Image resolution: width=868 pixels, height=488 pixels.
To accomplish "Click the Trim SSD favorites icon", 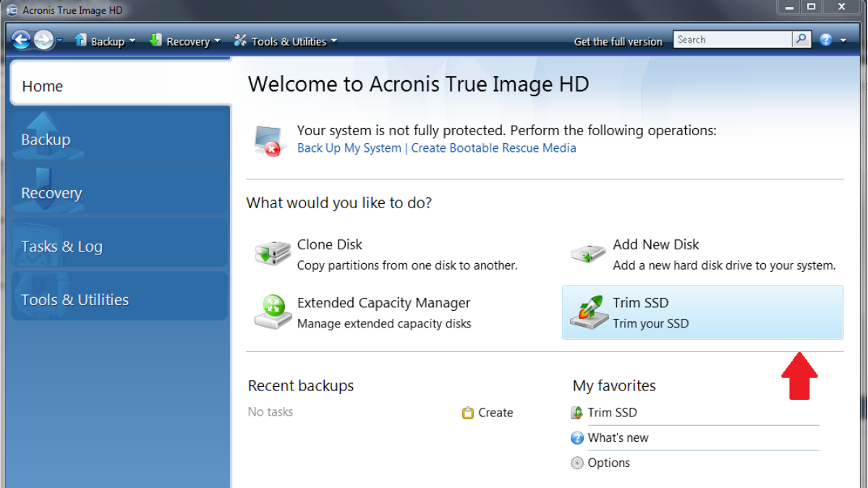I will [576, 413].
